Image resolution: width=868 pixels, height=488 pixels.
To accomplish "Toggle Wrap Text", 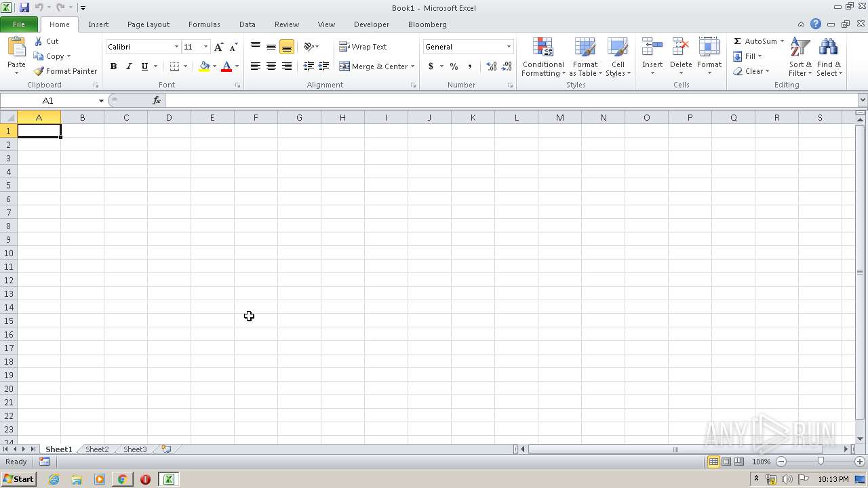I will [x=363, y=47].
